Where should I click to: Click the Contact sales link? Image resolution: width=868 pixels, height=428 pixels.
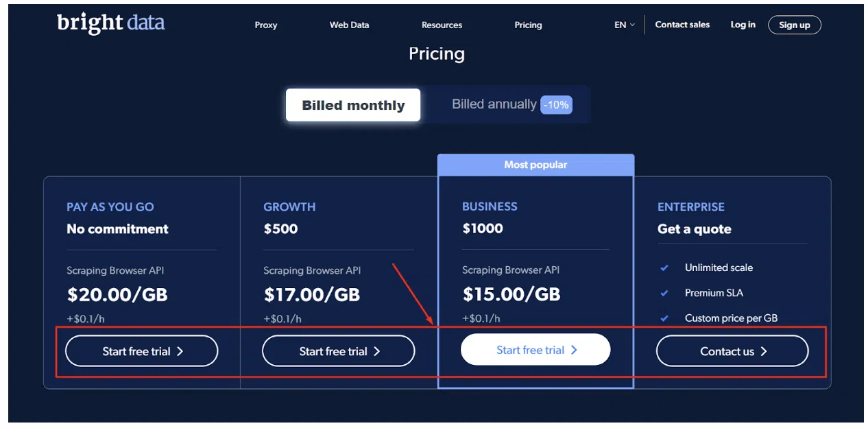[x=682, y=25]
